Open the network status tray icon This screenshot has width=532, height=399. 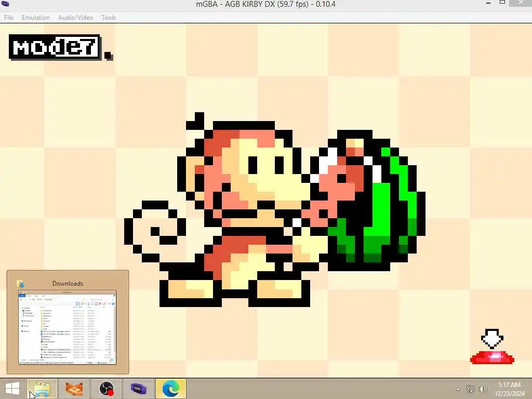coord(470,389)
